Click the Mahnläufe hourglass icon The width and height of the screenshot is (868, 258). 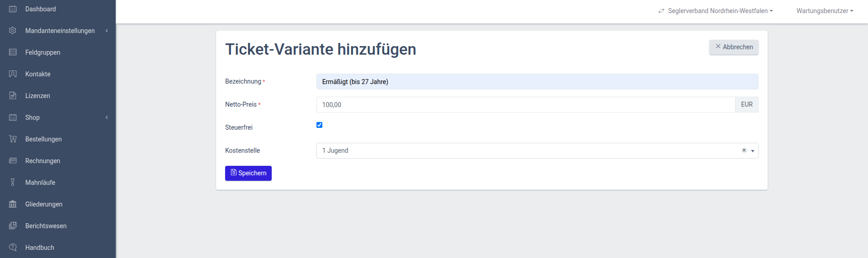point(13,183)
